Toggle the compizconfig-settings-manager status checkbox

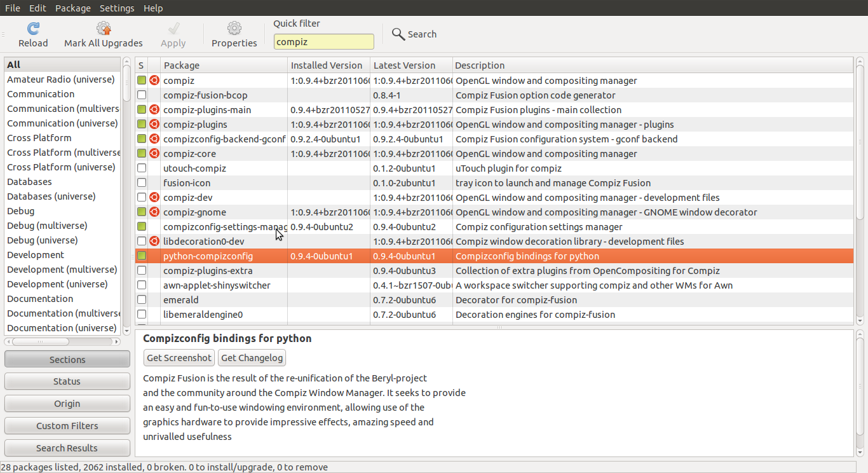pos(142,227)
